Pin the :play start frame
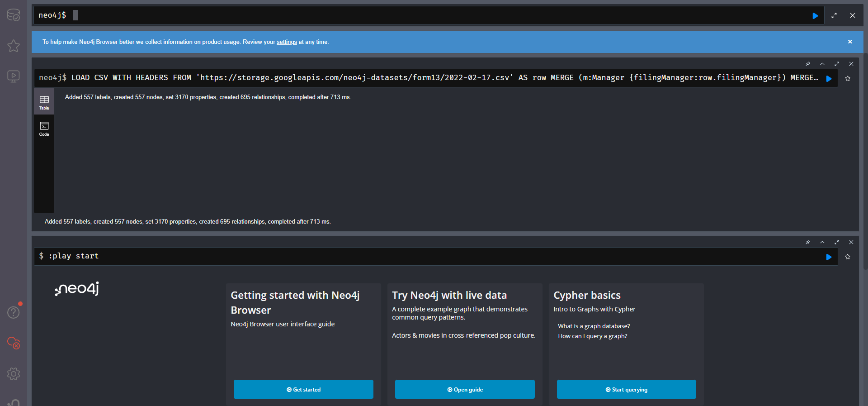This screenshot has width=868, height=406. tap(808, 242)
